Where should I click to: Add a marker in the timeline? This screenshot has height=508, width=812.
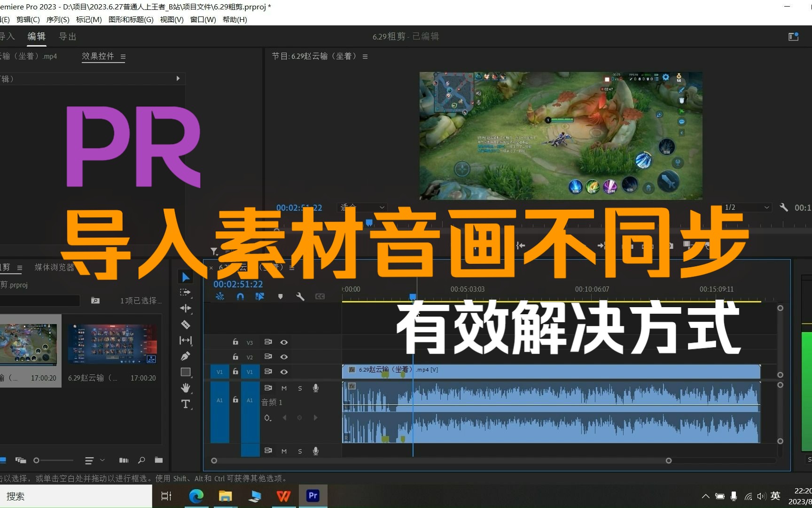pos(280,296)
